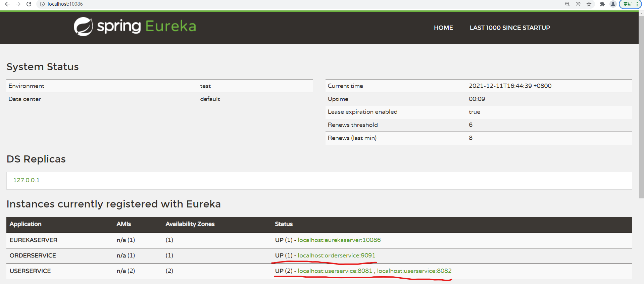
Task: Click the DS Replicas heading
Action: (x=36, y=159)
